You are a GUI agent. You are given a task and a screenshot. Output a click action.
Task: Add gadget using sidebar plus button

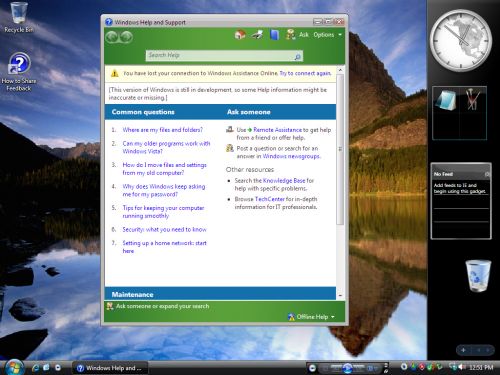pyautogui.click(x=463, y=350)
